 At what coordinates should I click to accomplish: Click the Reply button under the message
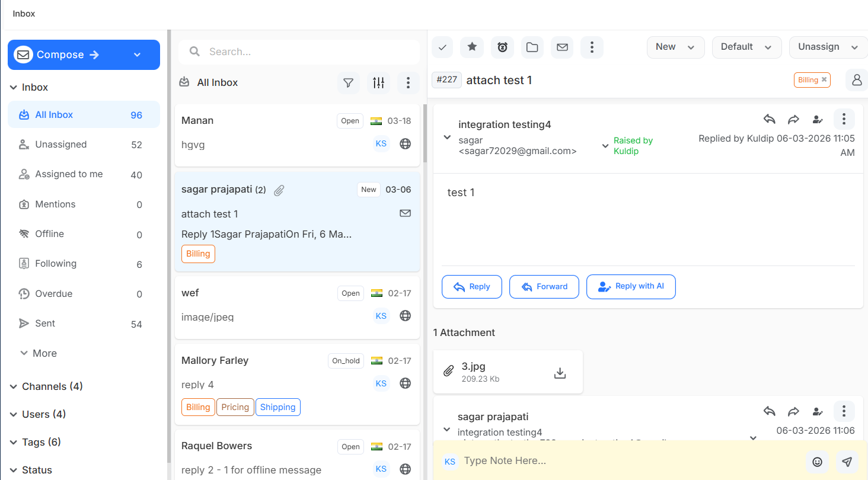472,287
